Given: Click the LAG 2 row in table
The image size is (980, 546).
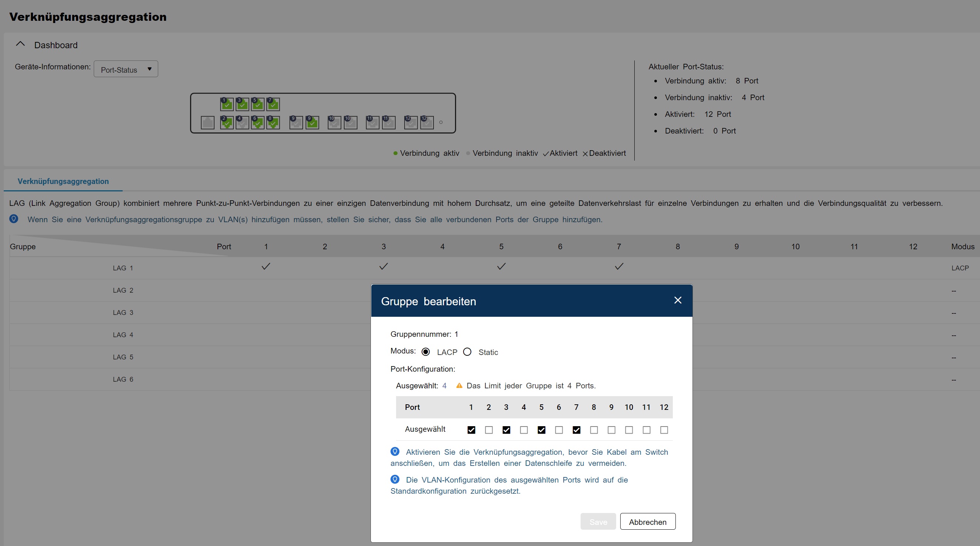Looking at the screenshot, I should (x=123, y=290).
